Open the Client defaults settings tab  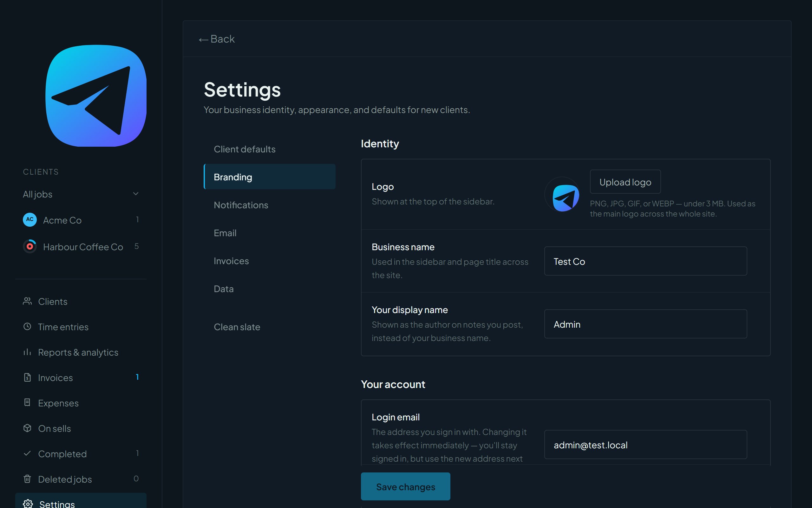coord(269,149)
